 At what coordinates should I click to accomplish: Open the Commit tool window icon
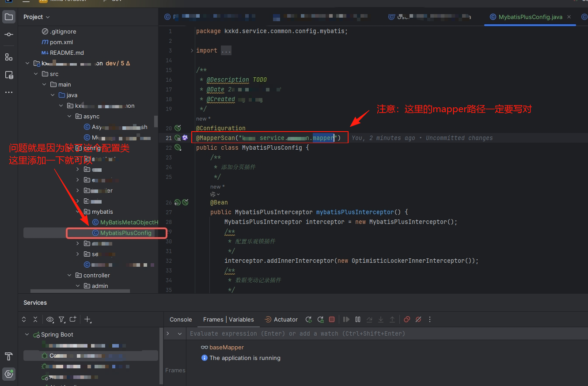pos(9,34)
